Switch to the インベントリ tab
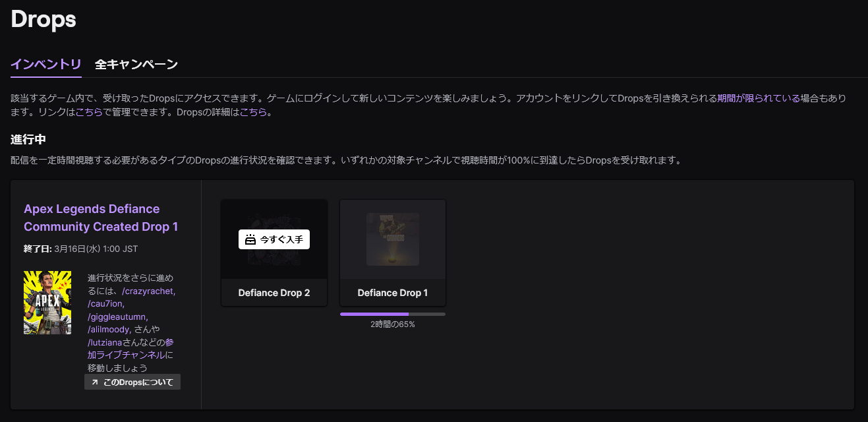The image size is (868, 422). (x=46, y=64)
